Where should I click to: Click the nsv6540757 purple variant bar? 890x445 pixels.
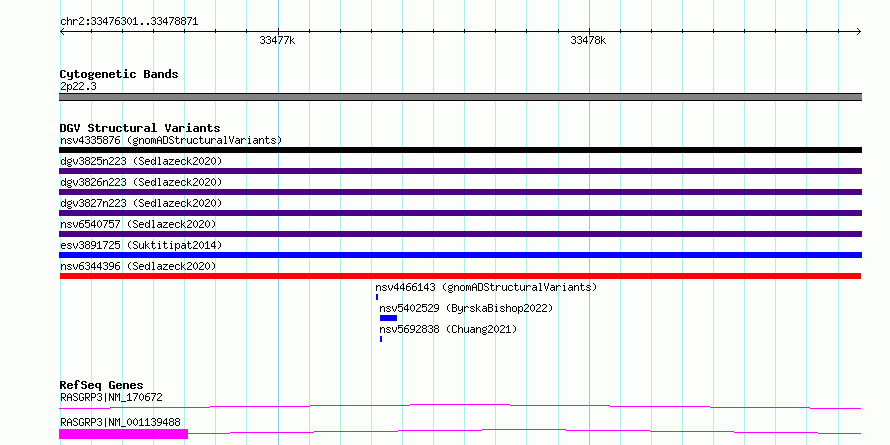tap(460, 234)
